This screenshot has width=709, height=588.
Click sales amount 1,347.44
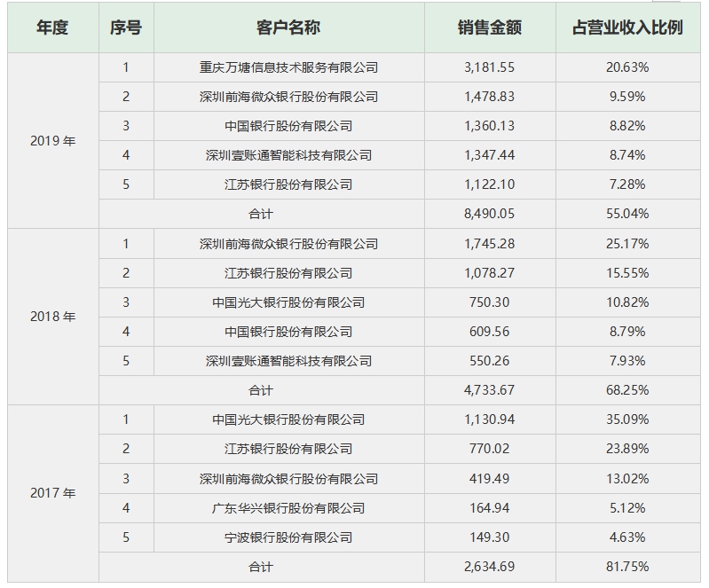coord(489,155)
